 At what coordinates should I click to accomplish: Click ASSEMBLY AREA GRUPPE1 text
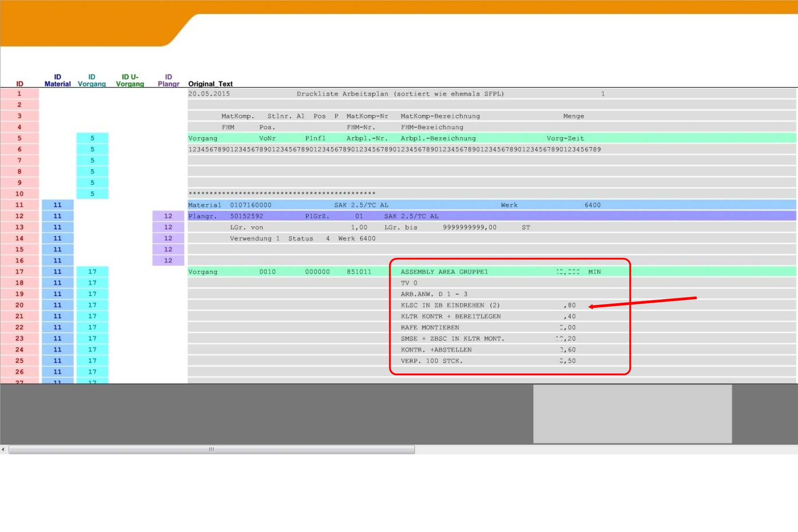click(x=444, y=272)
